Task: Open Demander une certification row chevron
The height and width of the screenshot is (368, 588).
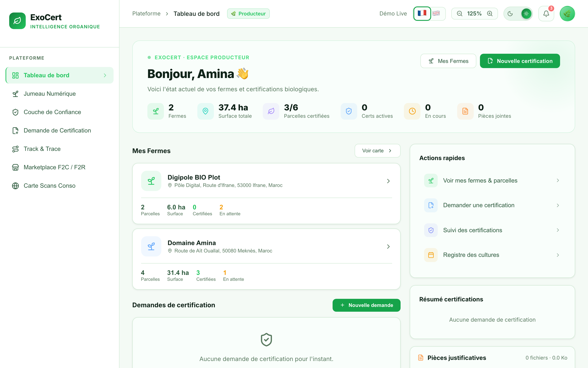Action: (x=558, y=205)
